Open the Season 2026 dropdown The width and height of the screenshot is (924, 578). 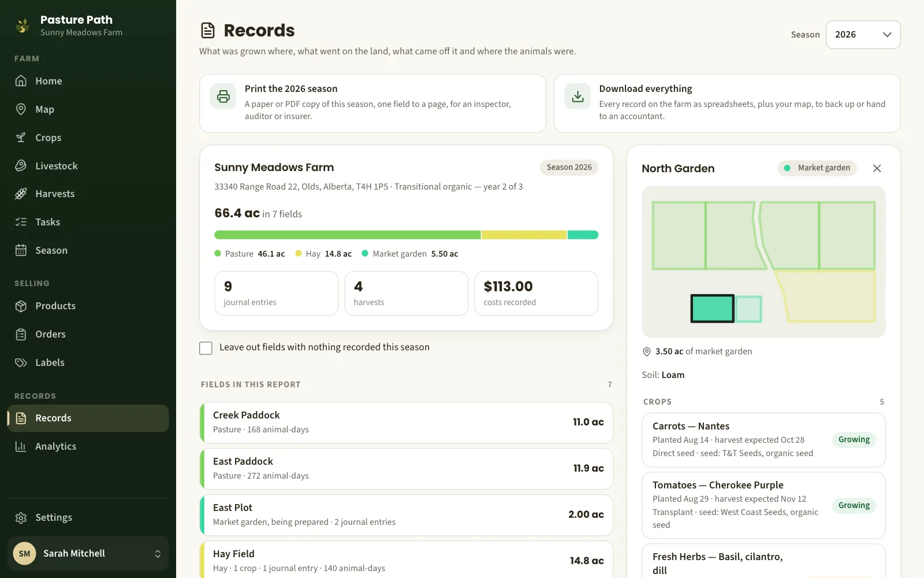tap(863, 35)
